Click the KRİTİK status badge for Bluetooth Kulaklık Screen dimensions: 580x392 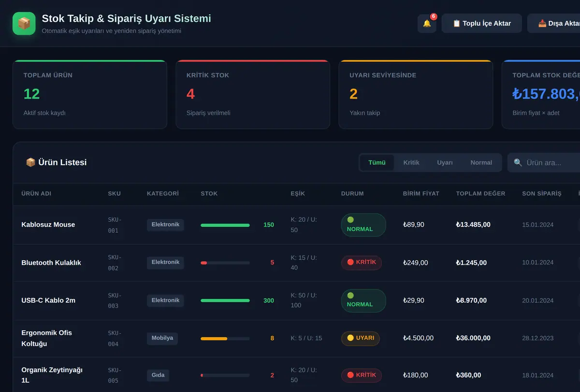(362, 262)
